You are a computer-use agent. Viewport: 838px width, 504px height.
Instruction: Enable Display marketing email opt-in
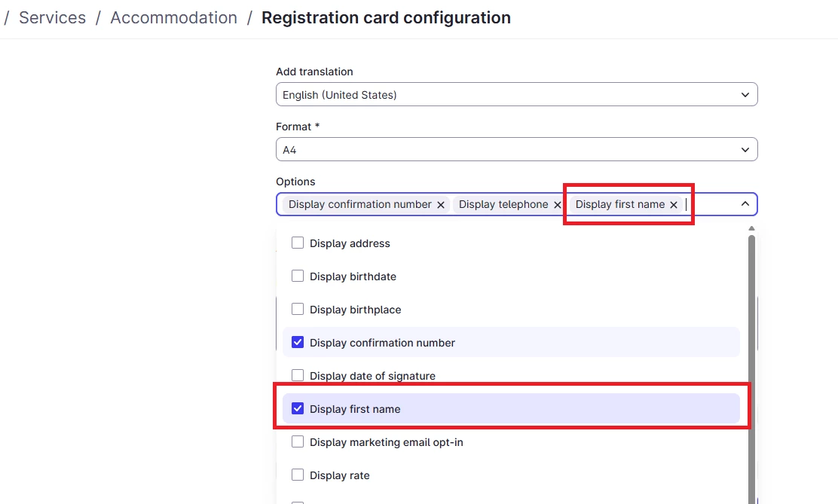pyautogui.click(x=298, y=442)
